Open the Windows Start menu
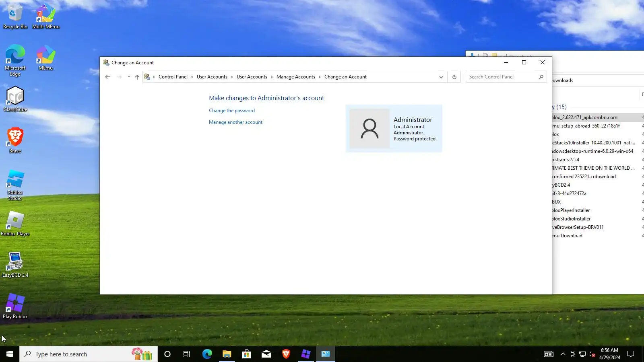The height and width of the screenshot is (362, 644). 10,354
